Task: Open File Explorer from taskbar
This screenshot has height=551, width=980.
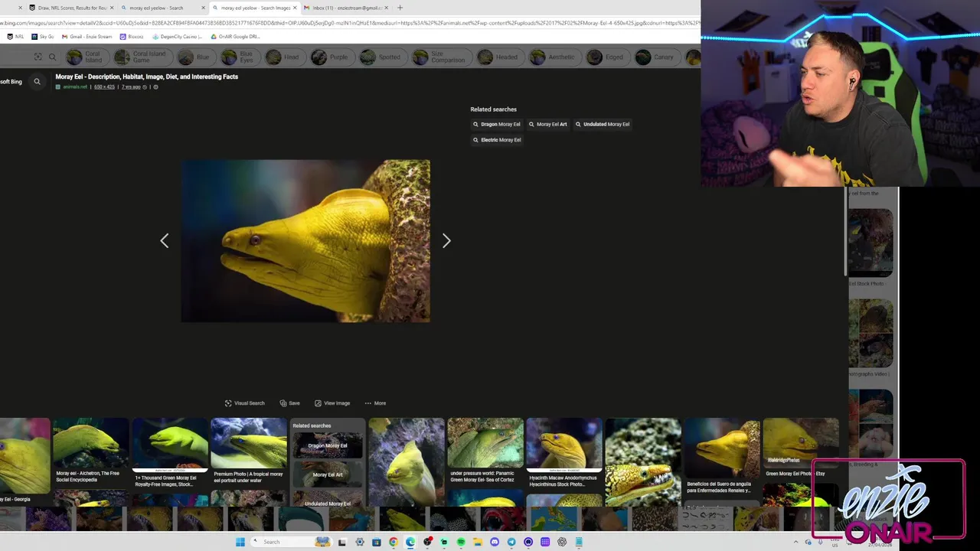Action: 478,542
